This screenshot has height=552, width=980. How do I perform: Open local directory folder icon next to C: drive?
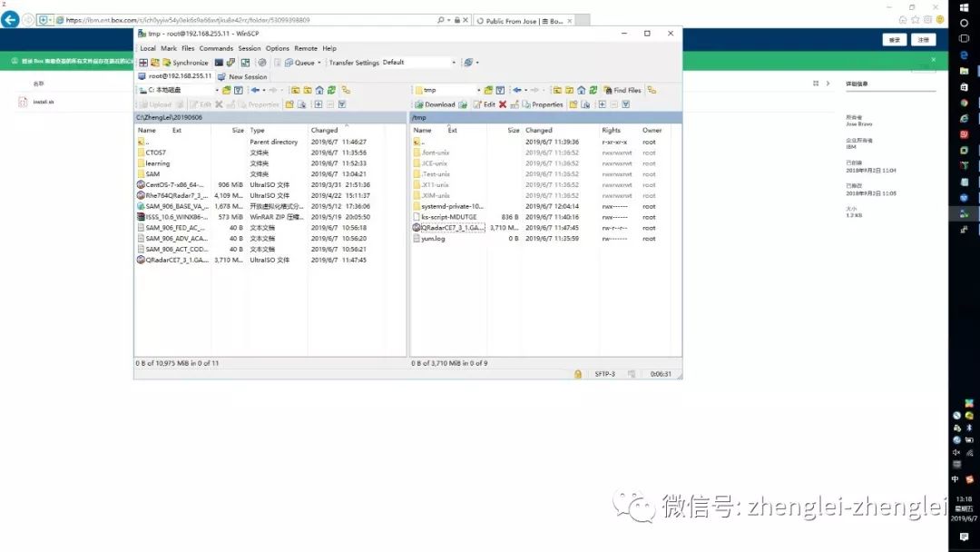(x=226, y=90)
